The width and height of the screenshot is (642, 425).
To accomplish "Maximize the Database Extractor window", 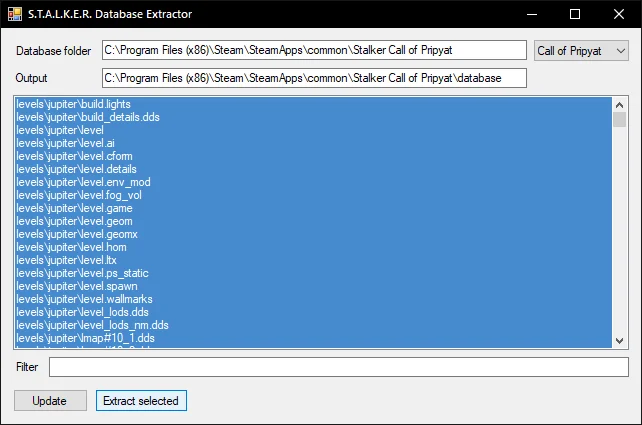I will (x=575, y=14).
